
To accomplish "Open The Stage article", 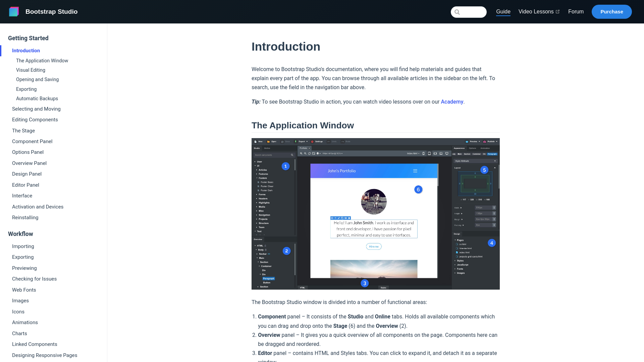I will 23,131.
